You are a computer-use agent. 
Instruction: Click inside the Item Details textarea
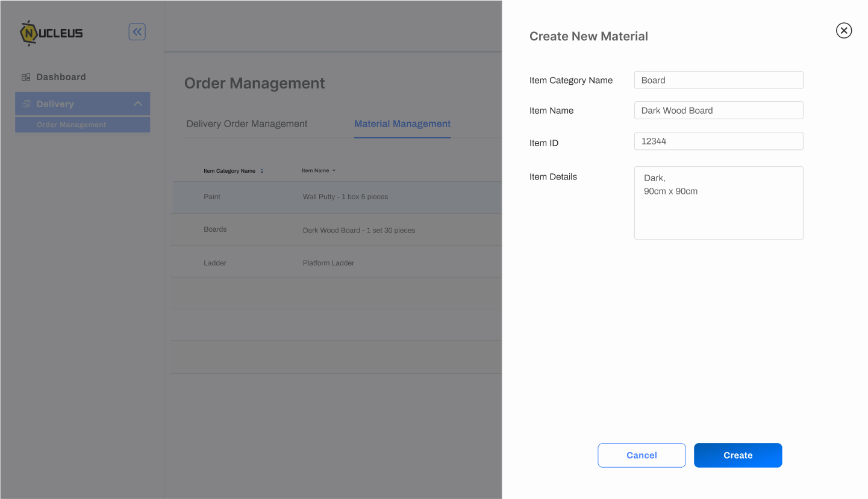point(719,203)
